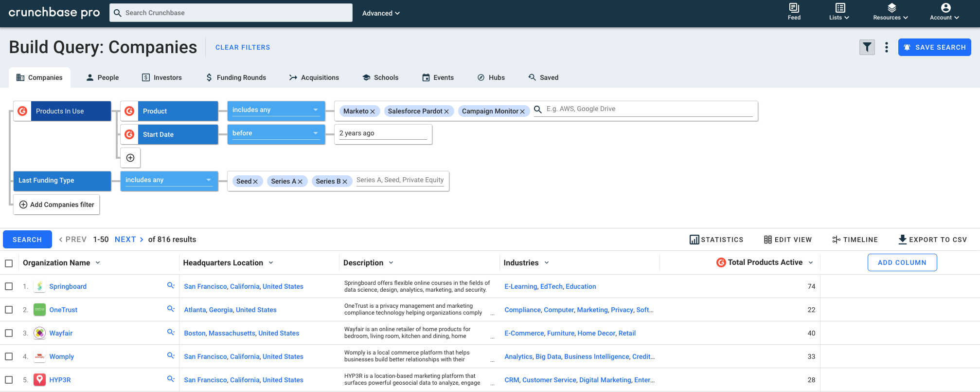Switch to the Investors tab

click(162, 77)
